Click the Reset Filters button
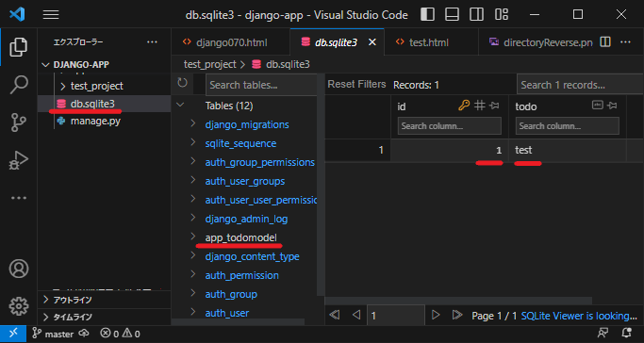This screenshot has height=343, width=644. (356, 85)
